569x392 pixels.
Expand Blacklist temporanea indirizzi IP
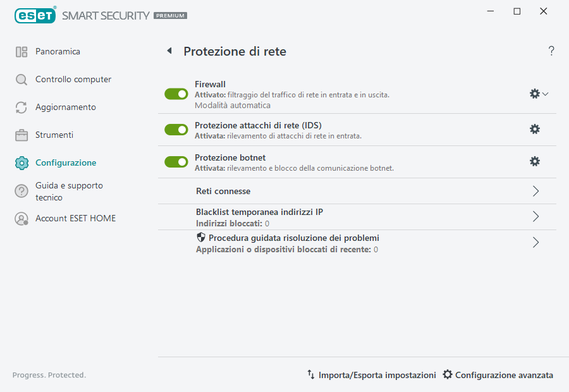(x=535, y=217)
